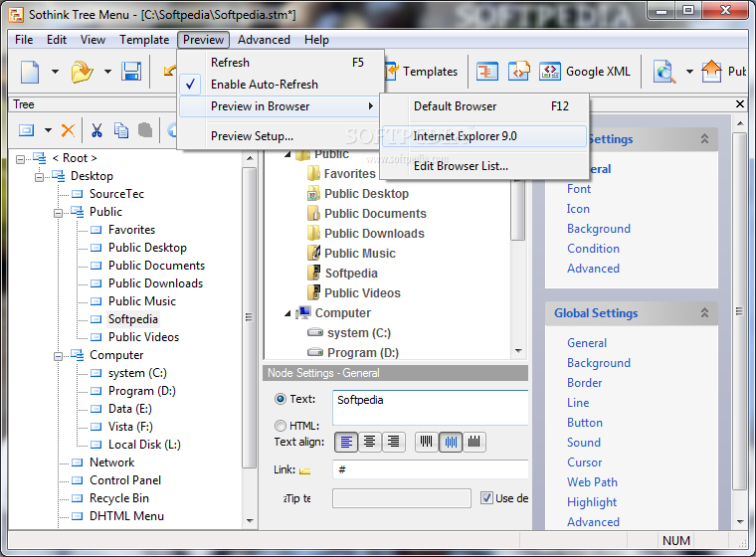
Task: Open the Icon settings link
Action: 578,209
